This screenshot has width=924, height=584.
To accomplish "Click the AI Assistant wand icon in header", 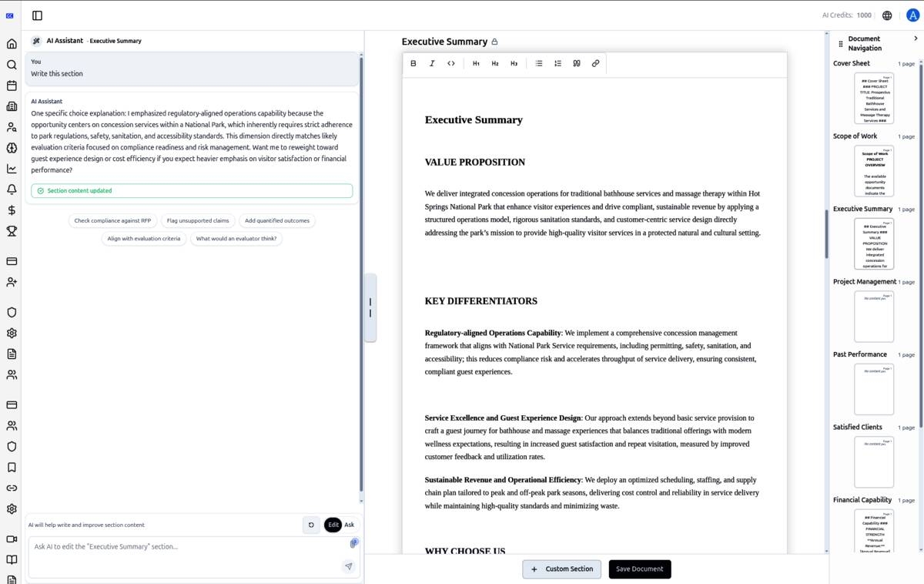I will (36, 41).
